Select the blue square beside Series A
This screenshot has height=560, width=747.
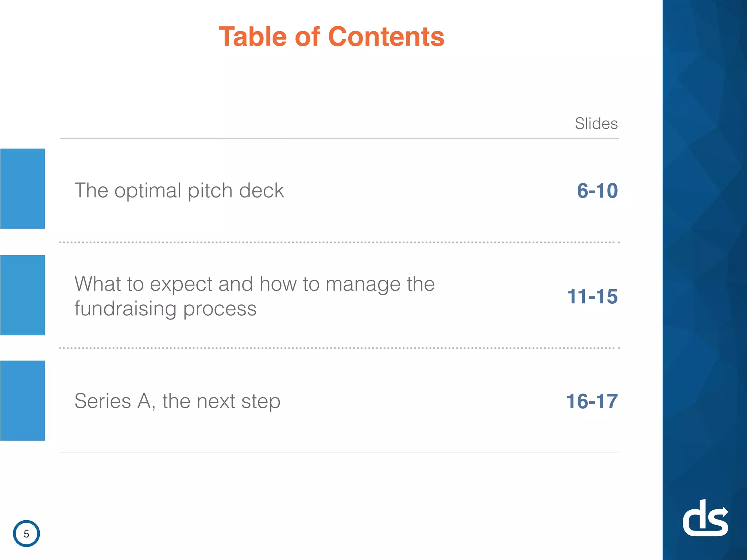[x=23, y=401]
